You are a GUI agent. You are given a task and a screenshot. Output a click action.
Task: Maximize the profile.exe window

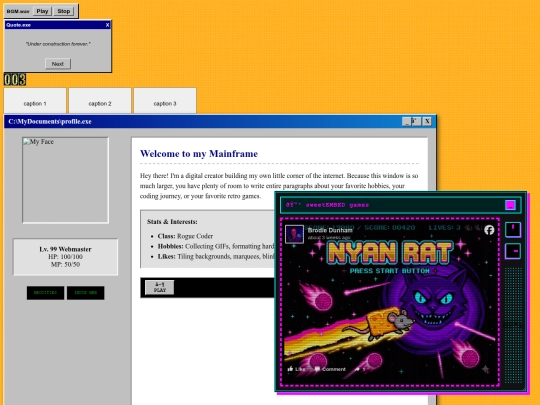(416, 122)
